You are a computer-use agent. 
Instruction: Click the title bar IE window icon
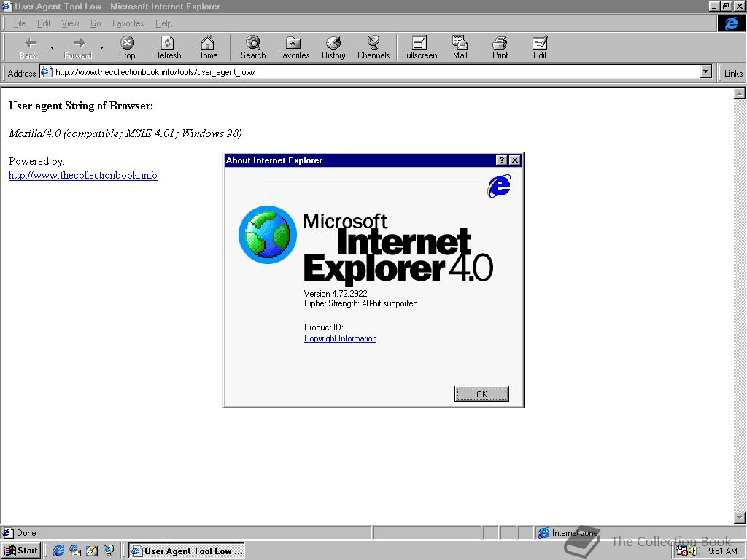pos(7,6)
